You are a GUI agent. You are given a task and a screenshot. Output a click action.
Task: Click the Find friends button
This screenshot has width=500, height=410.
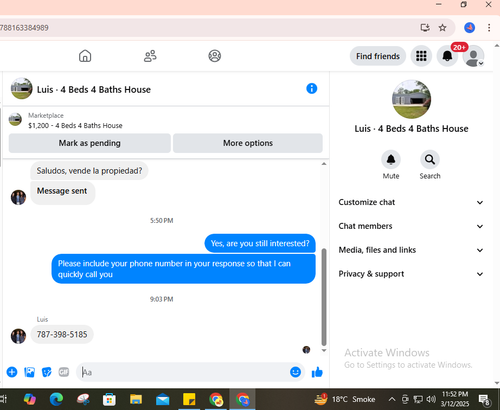coord(378,56)
